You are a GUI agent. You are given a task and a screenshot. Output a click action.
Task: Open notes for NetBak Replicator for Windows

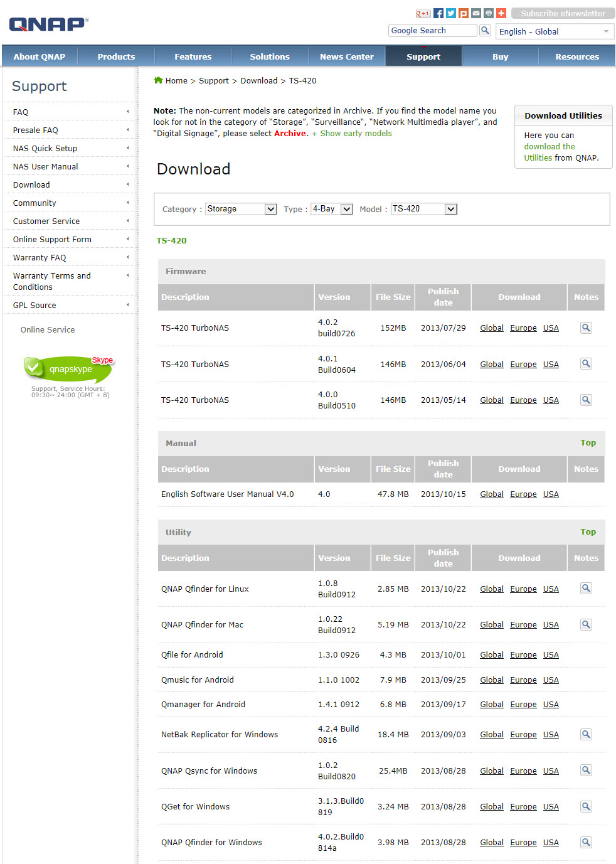(586, 734)
